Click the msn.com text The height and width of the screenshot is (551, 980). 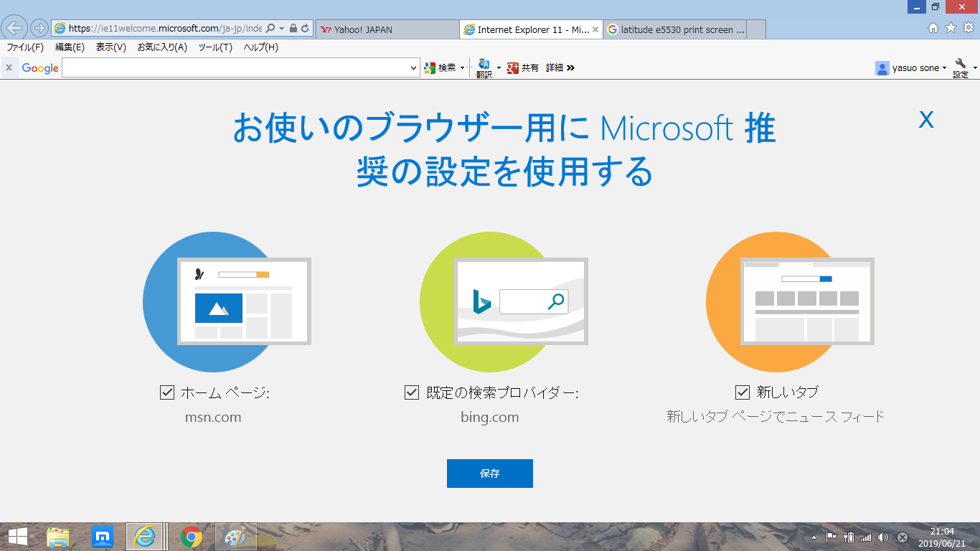tap(213, 417)
